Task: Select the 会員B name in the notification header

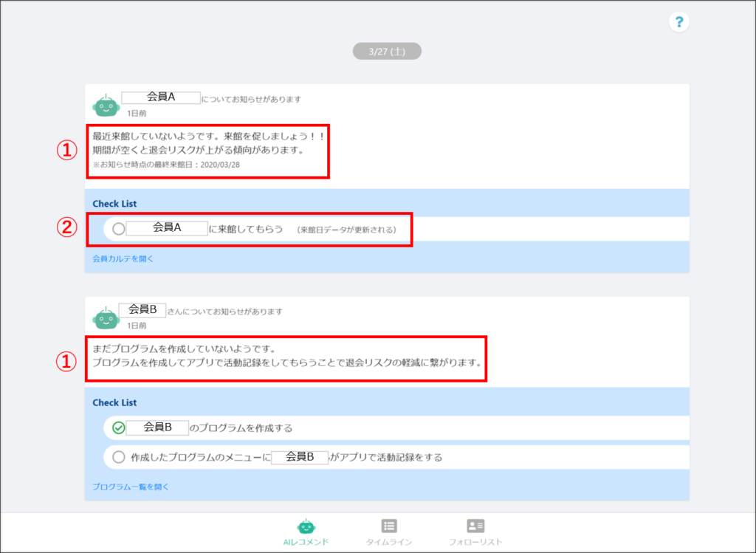Action: click(142, 309)
